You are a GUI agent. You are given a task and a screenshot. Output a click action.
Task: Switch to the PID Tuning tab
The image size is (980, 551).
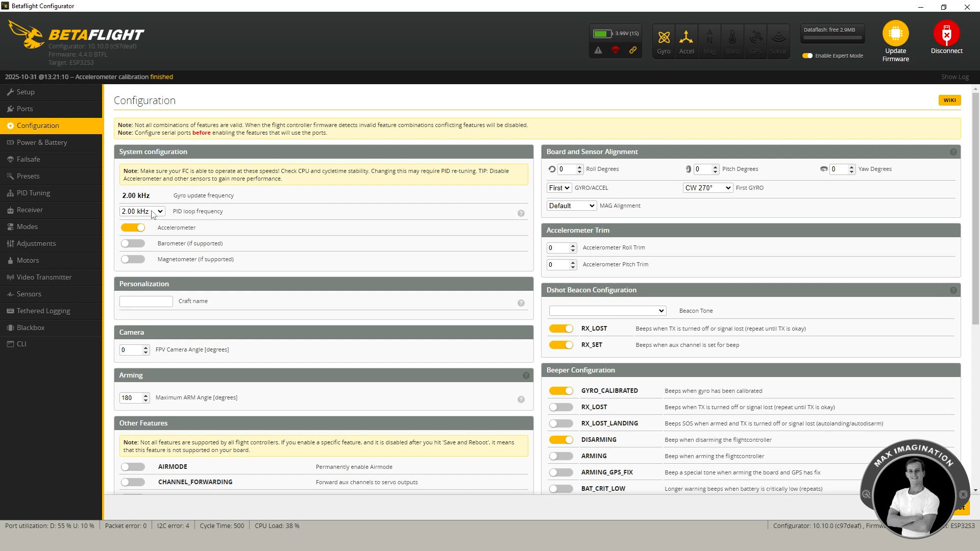(33, 193)
